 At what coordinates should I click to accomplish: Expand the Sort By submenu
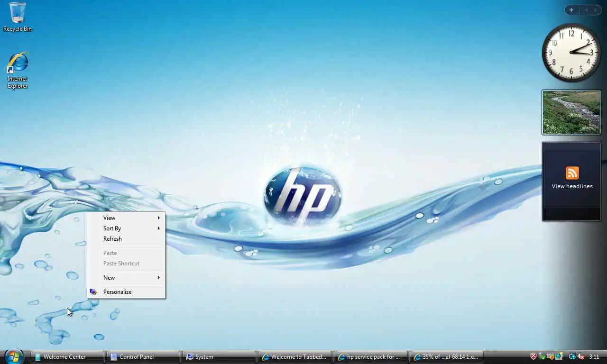pos(126,228)
